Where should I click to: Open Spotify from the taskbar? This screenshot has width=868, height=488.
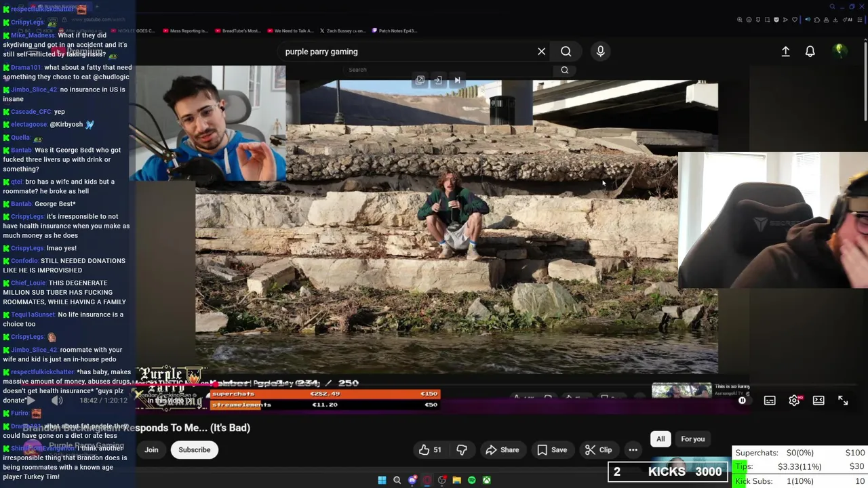click(472, 481)
